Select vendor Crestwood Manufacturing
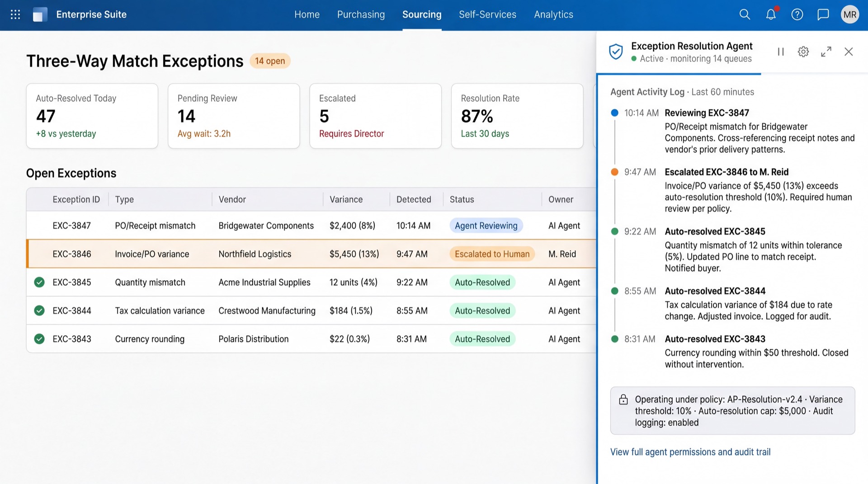 coord(267,310)
